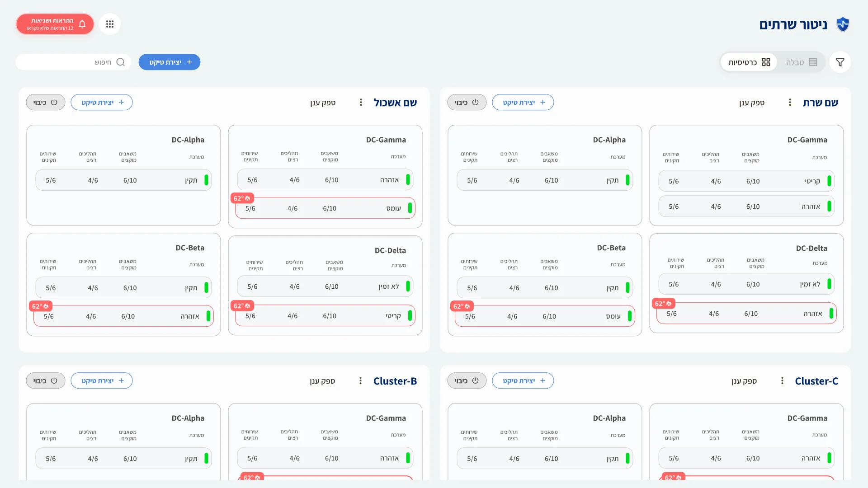Click the 'שם שרת' panel title
Viewport: 868px width, 488px height.
pyautogui.click(x=821, y=103)
